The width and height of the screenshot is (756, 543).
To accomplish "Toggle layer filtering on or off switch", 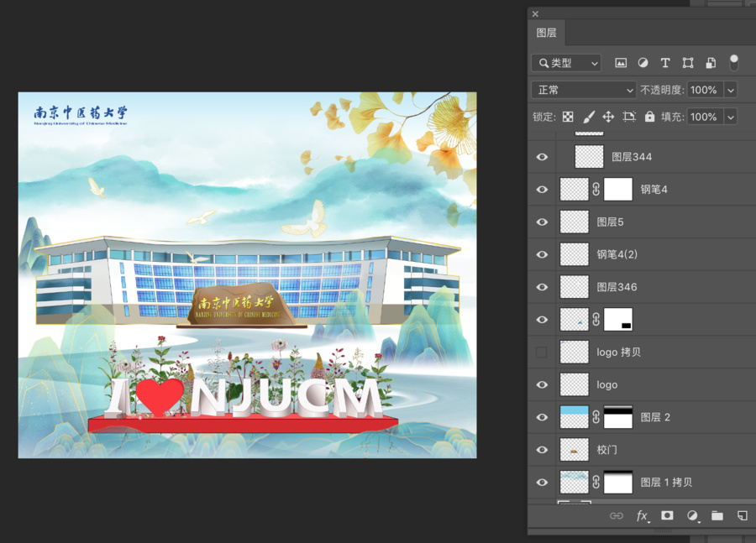I will click(x=733, y=63).
